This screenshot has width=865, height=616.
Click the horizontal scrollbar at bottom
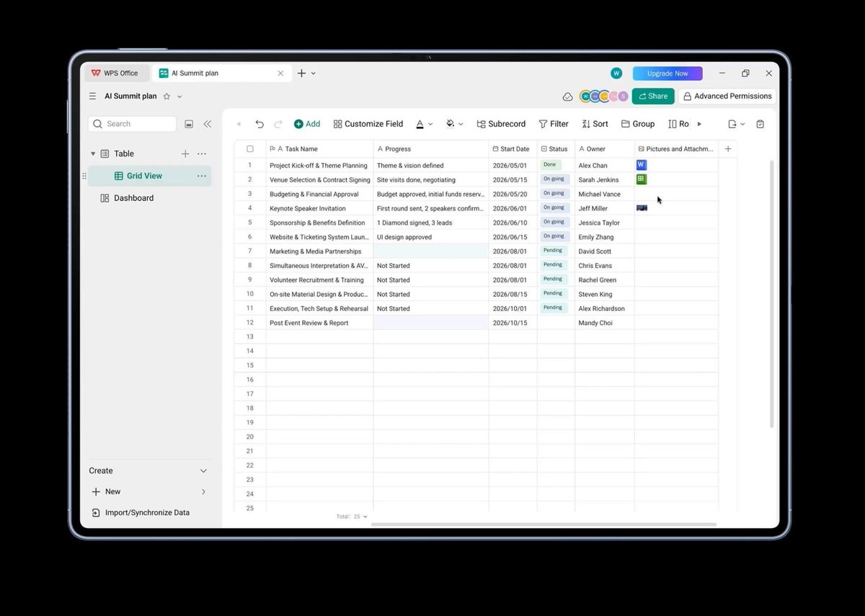tap(544, 525)
